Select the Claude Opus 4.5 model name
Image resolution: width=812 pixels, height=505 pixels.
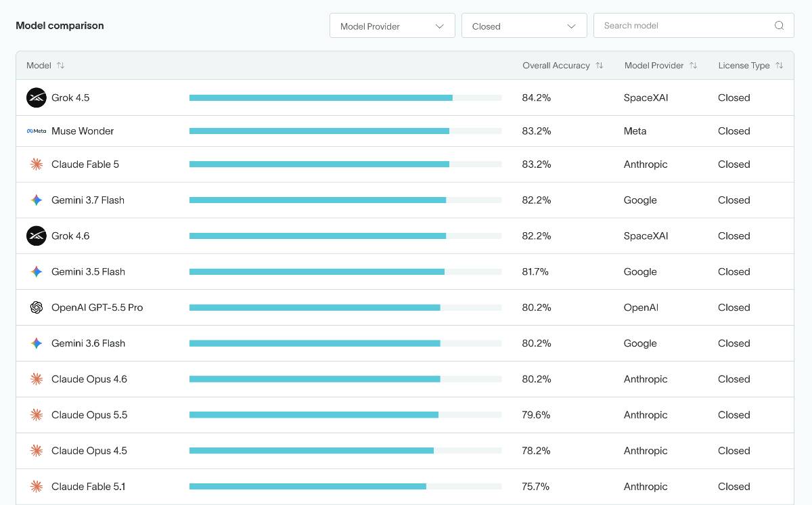point(89,451)
